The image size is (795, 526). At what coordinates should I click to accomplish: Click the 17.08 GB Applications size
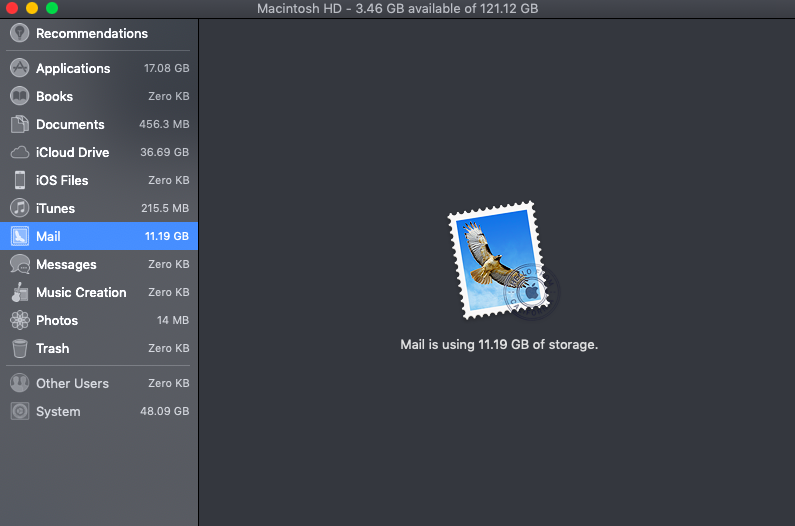[x=166, y=68]
